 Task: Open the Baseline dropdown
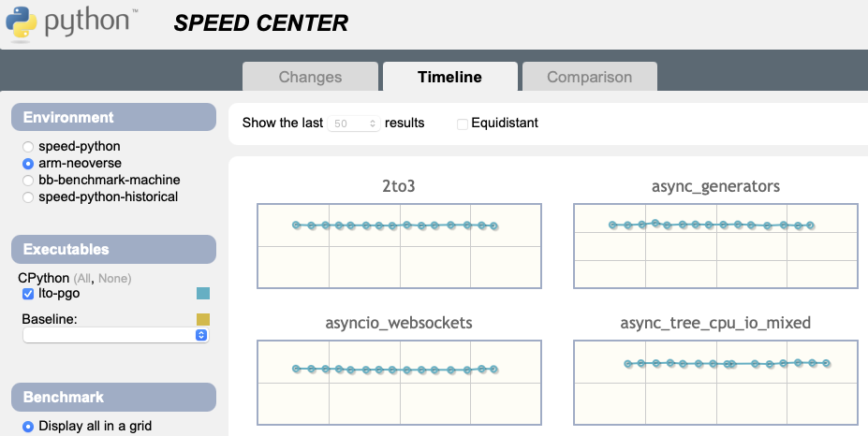(x=115, y=335)
